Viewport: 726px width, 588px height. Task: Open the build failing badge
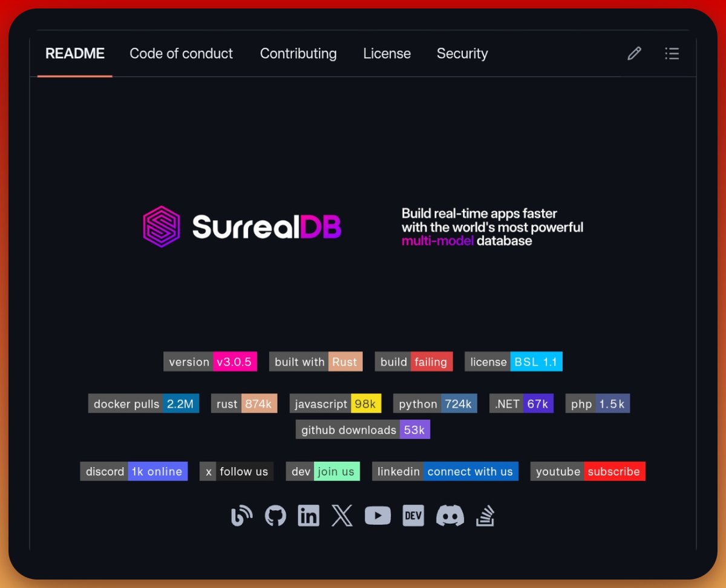(x=414, y=362)
